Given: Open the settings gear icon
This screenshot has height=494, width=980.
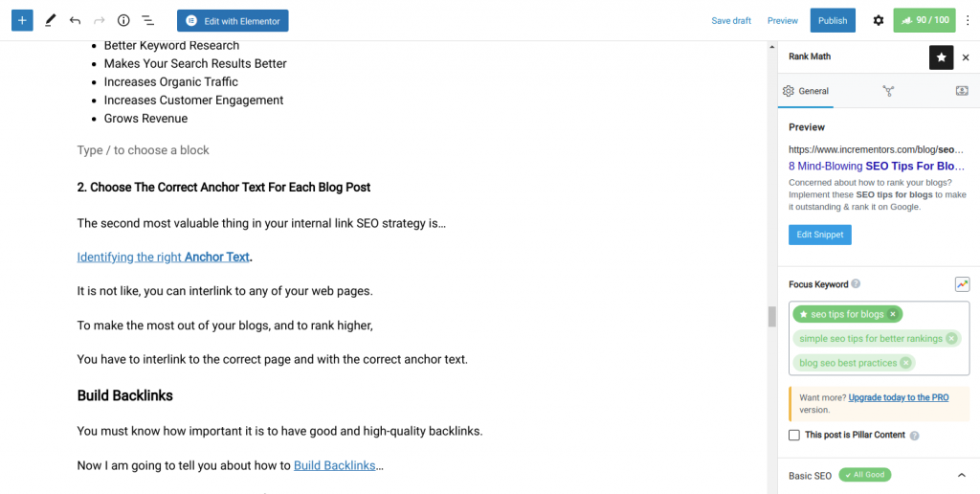Looking at the screenshot, I should (879, 21).
